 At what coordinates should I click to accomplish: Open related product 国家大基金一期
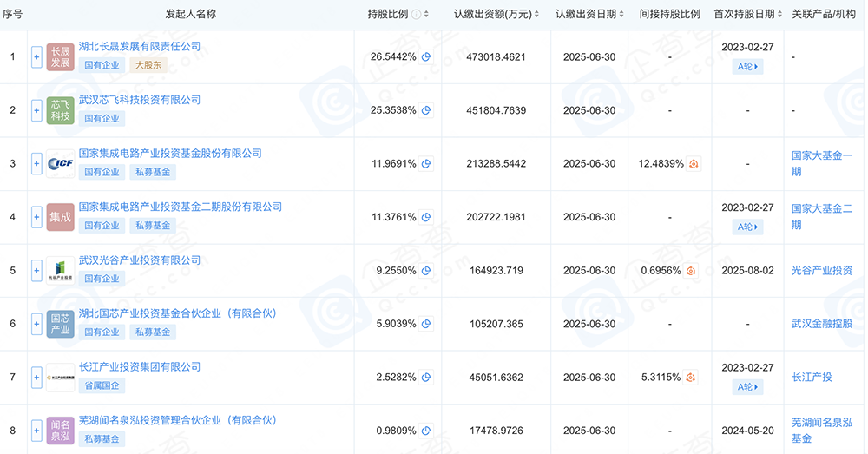pos(822,164)
